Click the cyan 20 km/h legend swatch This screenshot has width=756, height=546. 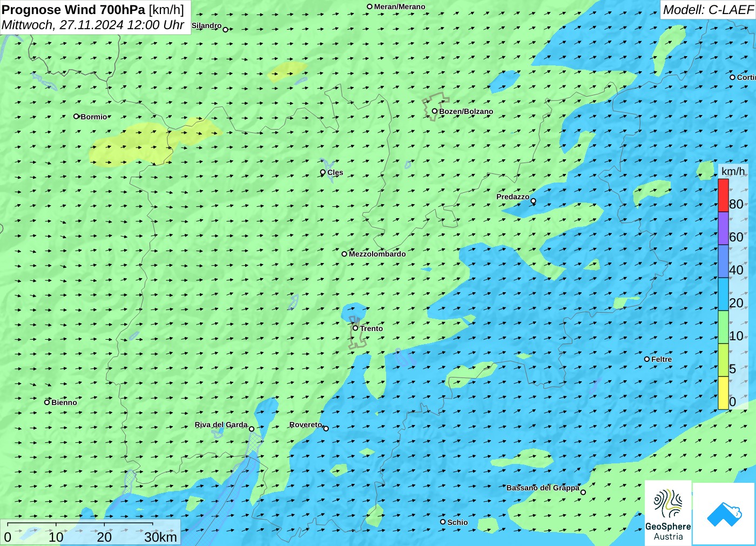pyautogui.click(x=723, y=294)
